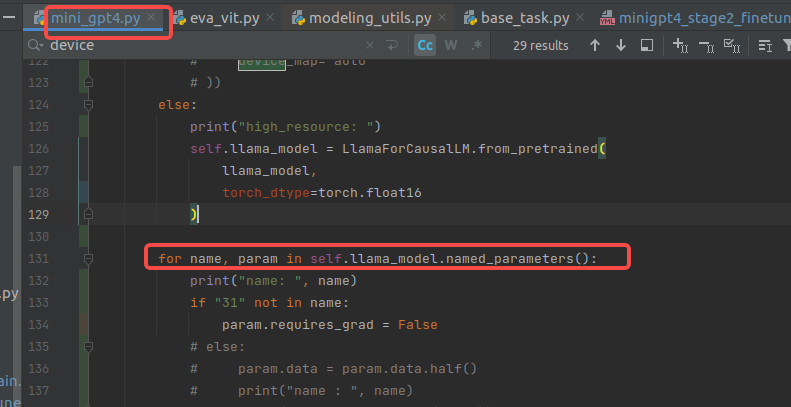This screenshot has width=791, height=407.
Task: Close the modeling_utils.py tab
Action: coord(442,18)
